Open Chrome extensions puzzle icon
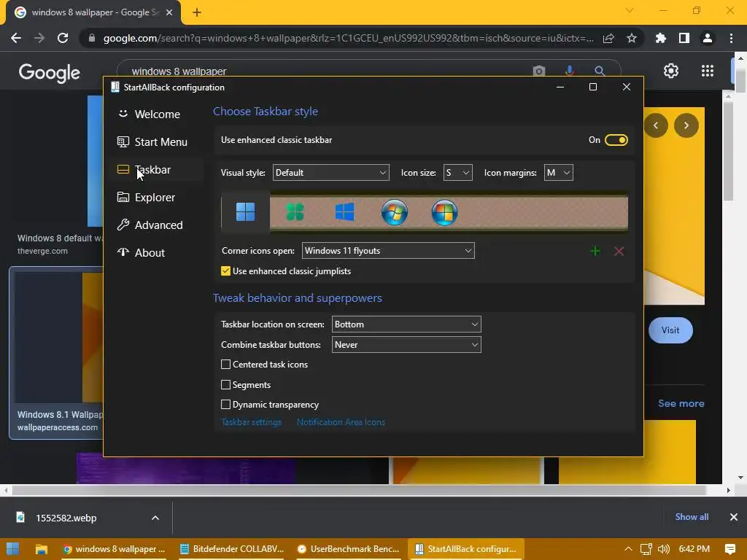Image resolution: width=747 pixels, height=560 pixels. click(x=660, y=38)
